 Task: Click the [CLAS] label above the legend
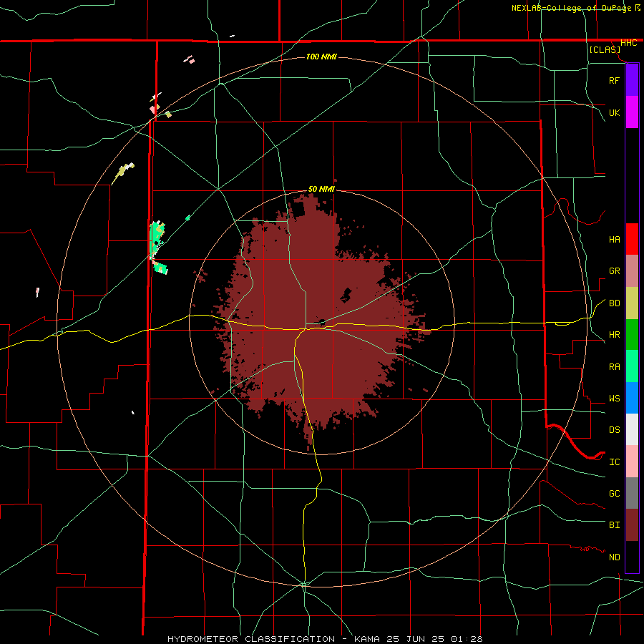[x=605, y=49]
